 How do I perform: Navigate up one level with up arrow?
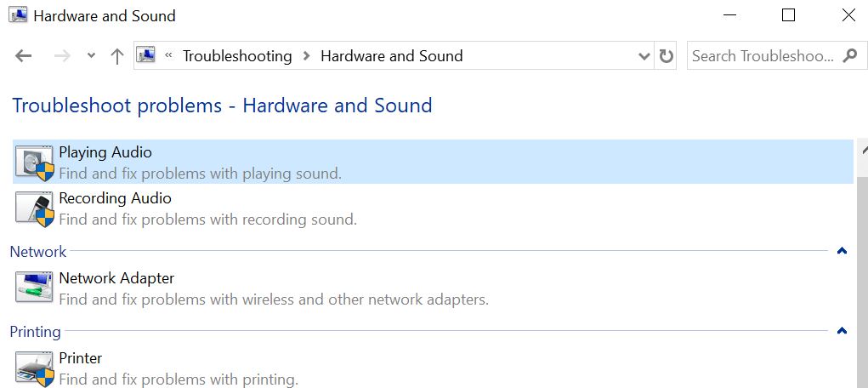coord(116,56)
